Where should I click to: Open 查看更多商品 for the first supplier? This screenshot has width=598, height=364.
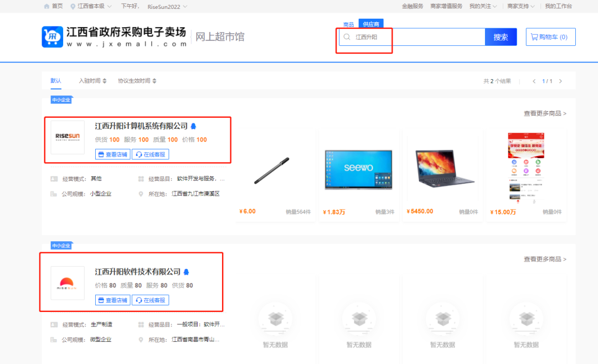[541, 113]
